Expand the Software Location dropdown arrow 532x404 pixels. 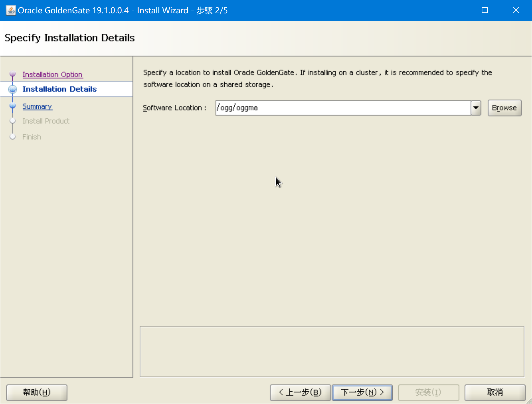click(476, 108)
